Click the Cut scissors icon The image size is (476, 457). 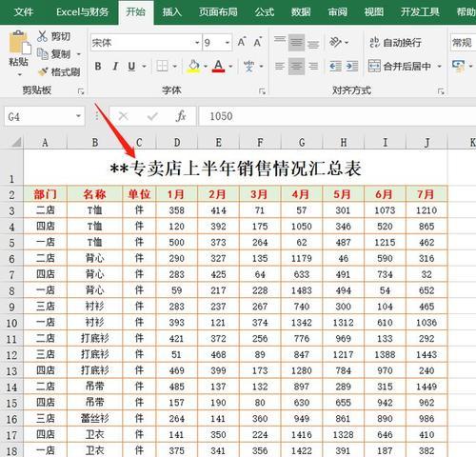click(42, 36)
